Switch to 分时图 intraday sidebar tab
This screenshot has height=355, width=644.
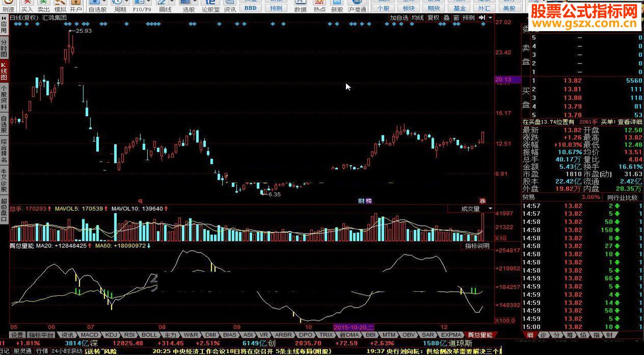coord(4,47)
